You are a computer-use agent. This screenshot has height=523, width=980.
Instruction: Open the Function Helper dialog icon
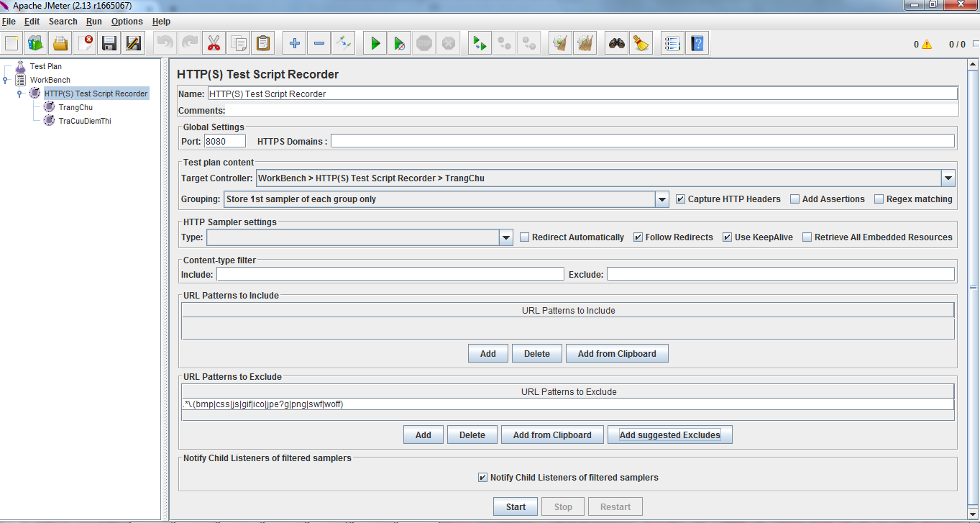[672, 43]
